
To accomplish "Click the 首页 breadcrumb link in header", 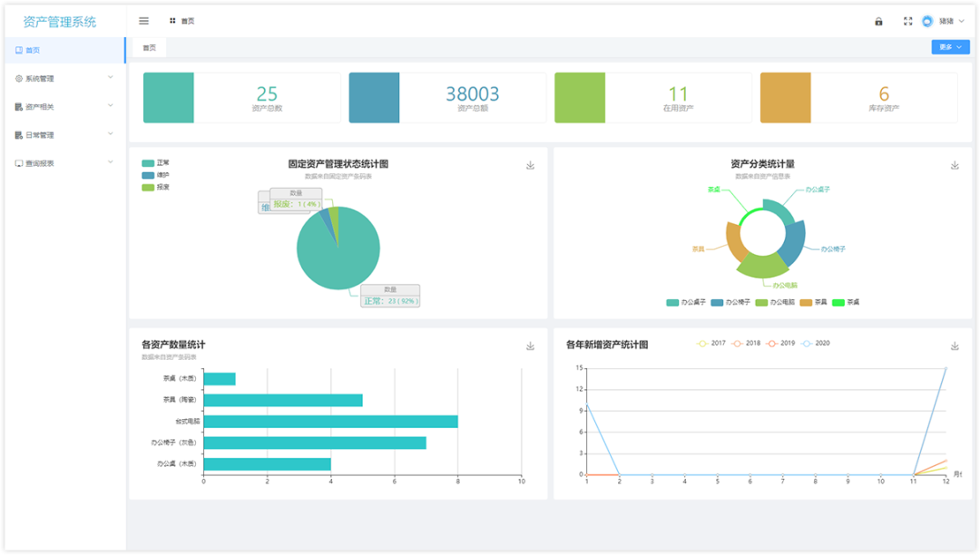I will pos(188,21).
